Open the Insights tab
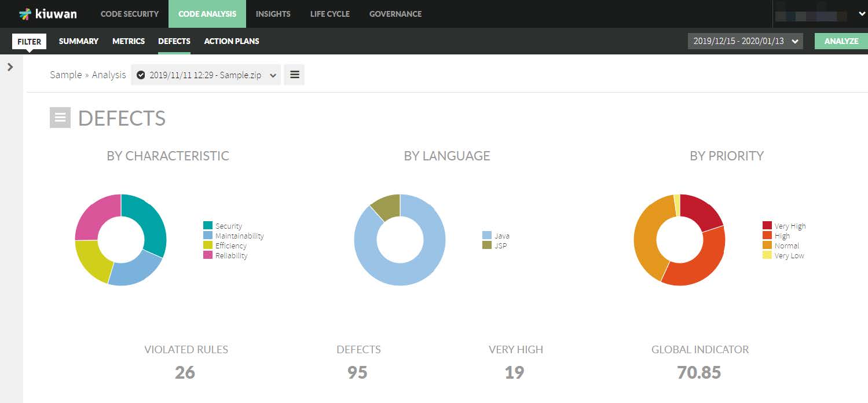The image size is (868, 403). [x=273, y=14]
